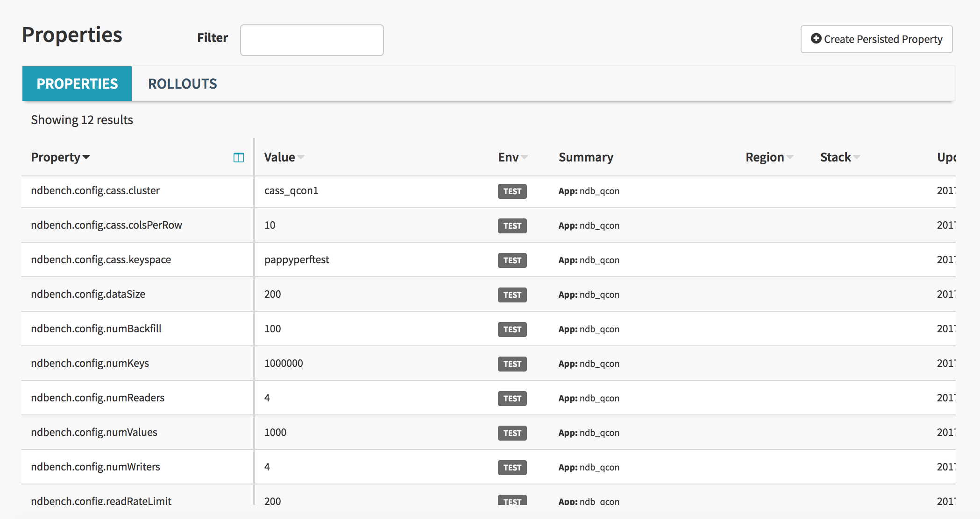Select ndbench.config.numValues property
The width and height of the screenshot is (980, 519).
[x=94, y=432]
